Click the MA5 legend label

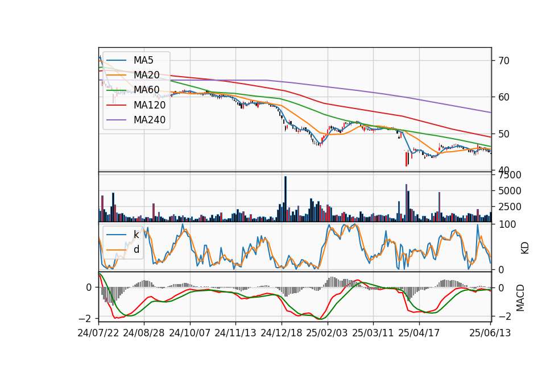(143, 60)
